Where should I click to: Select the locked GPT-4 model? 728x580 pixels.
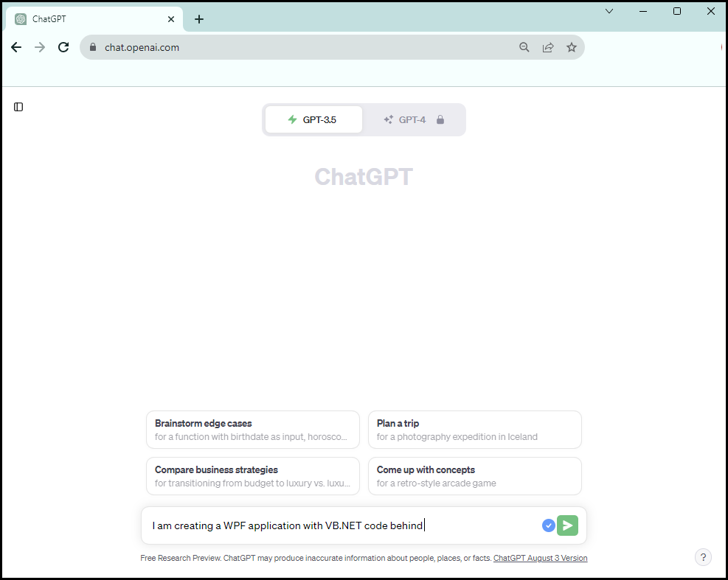413,119
